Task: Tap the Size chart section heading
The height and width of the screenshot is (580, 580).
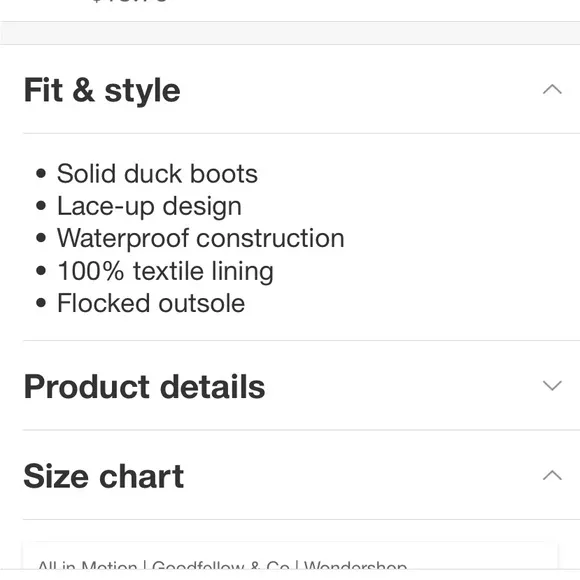Action: (x=104, y=476)
